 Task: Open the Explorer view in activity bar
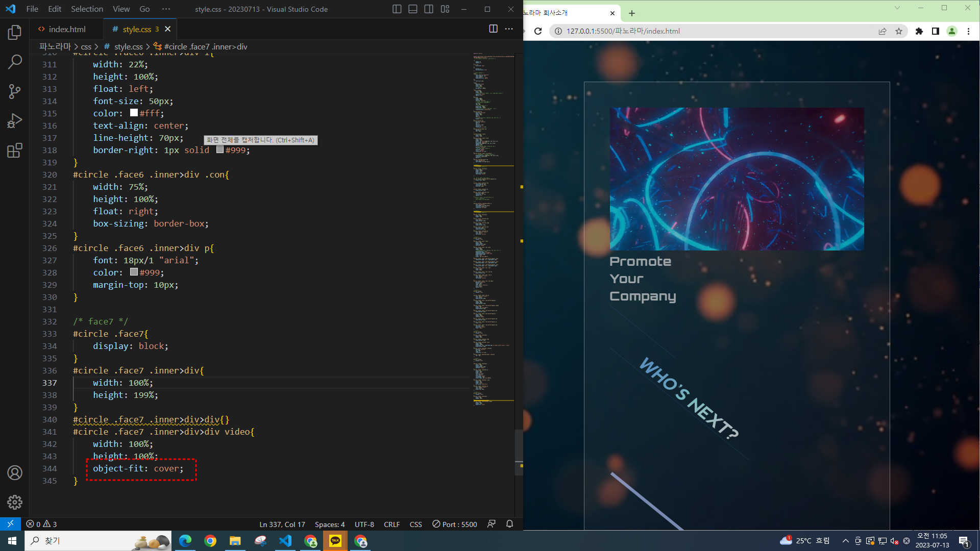tap(15, 33)
